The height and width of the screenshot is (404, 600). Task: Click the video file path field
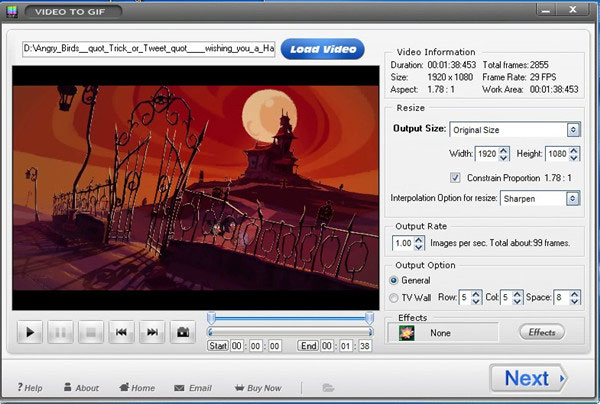148,49
